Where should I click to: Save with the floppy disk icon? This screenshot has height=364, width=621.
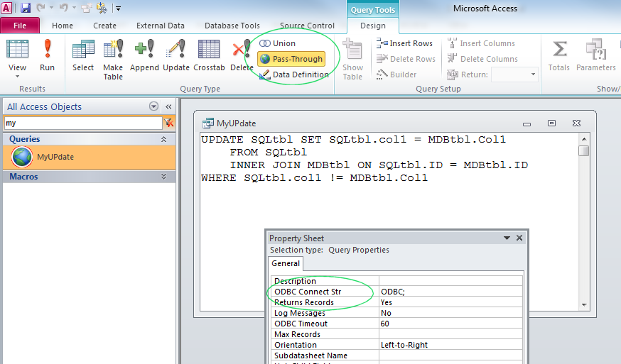click(26, 8)
